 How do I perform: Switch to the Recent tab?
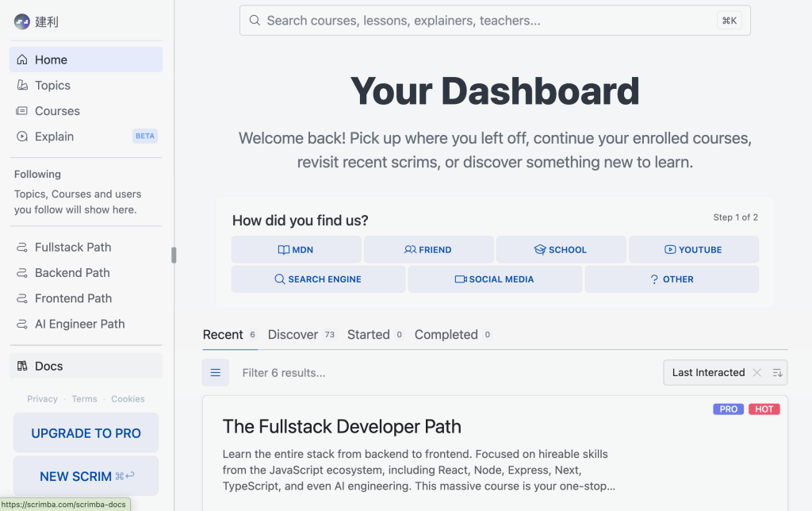click(229, 335)
